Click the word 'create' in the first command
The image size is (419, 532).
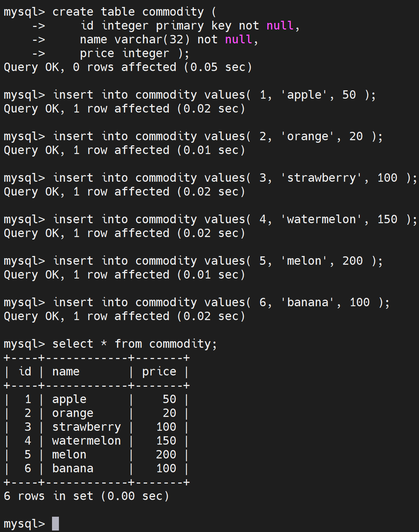[73, 12]
